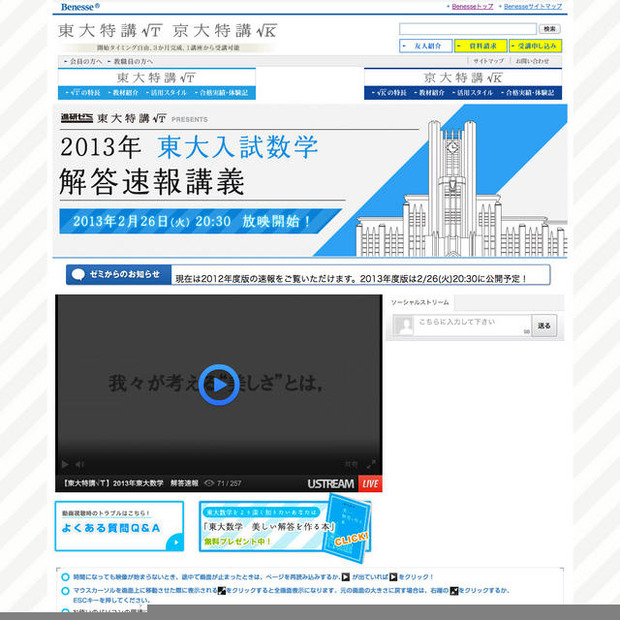Click the 送る send button

click(544, 326)
